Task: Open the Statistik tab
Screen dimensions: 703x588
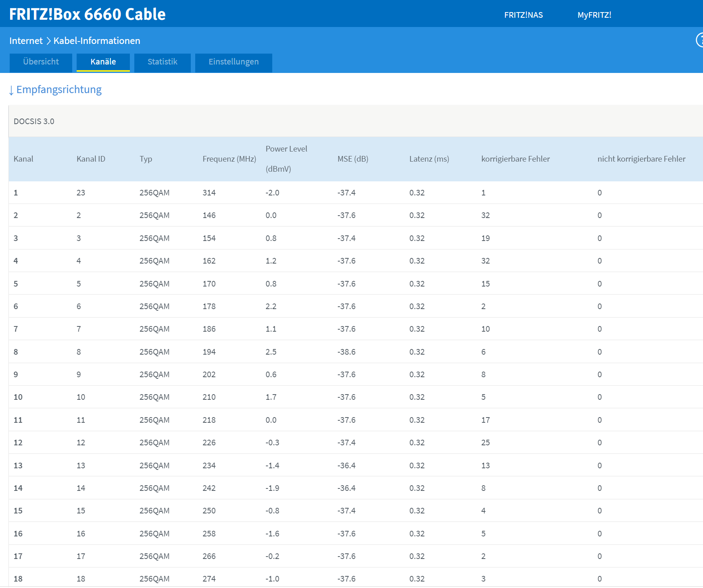Action: click(163, 62)
